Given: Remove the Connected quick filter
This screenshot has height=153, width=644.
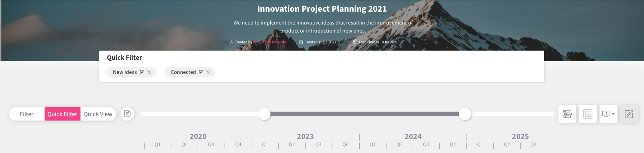Looking at the screenshot, I should click(x=208, y=72).
